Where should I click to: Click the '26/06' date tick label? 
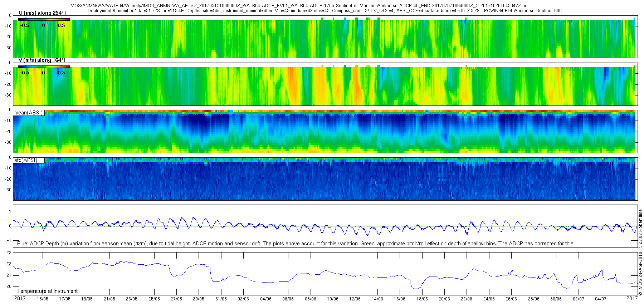[x=511, y=299]
